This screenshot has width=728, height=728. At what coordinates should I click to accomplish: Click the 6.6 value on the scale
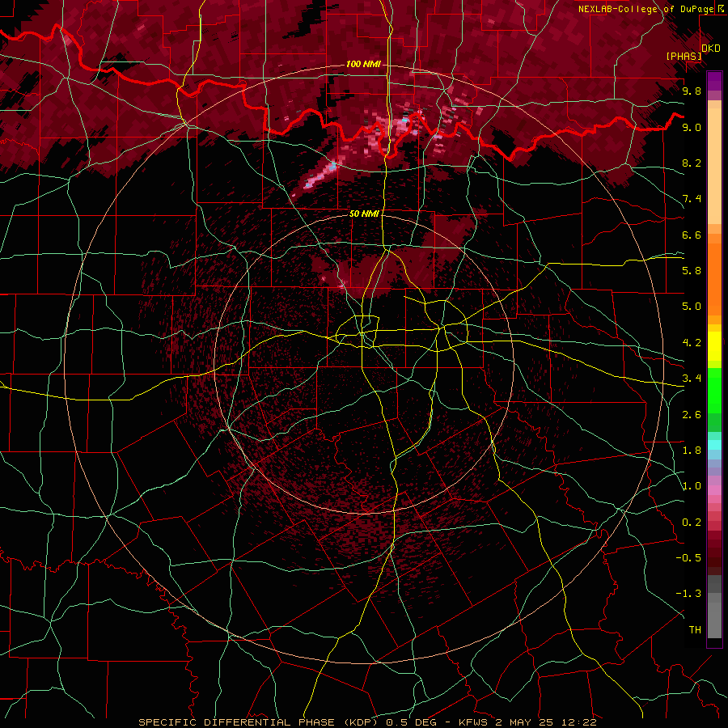692,235
